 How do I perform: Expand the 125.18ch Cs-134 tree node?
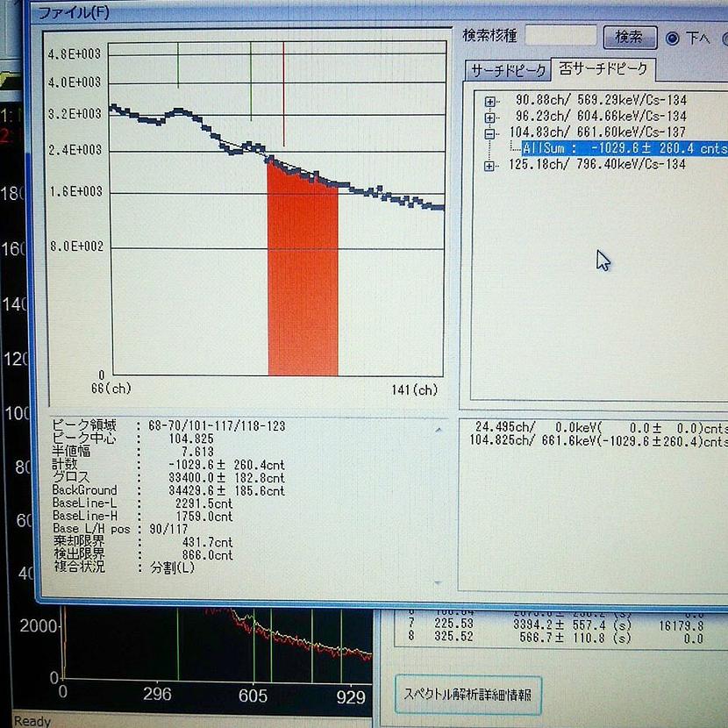490,165
